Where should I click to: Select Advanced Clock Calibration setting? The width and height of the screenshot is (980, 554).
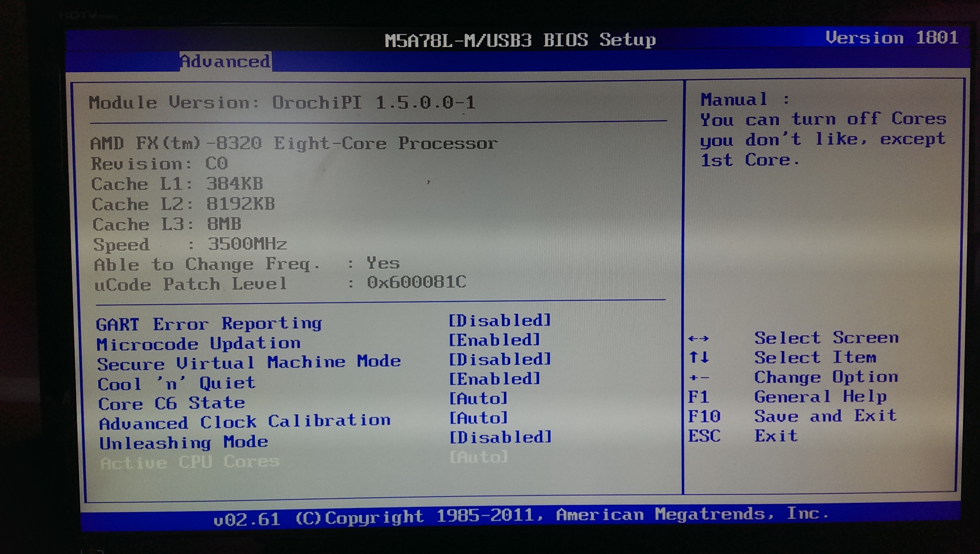pyautogui.click(x=244, y=422)
